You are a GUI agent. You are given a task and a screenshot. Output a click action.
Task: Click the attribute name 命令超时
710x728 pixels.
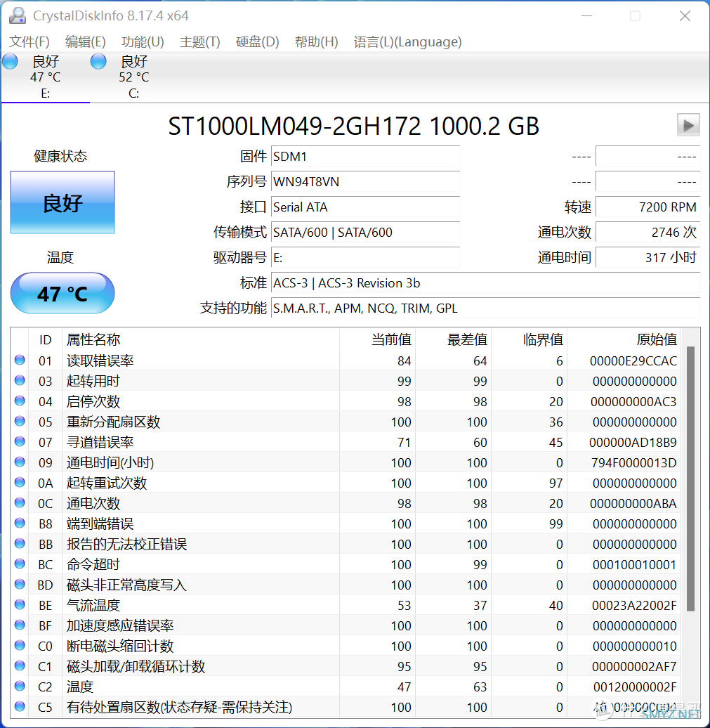pos(93,564)
